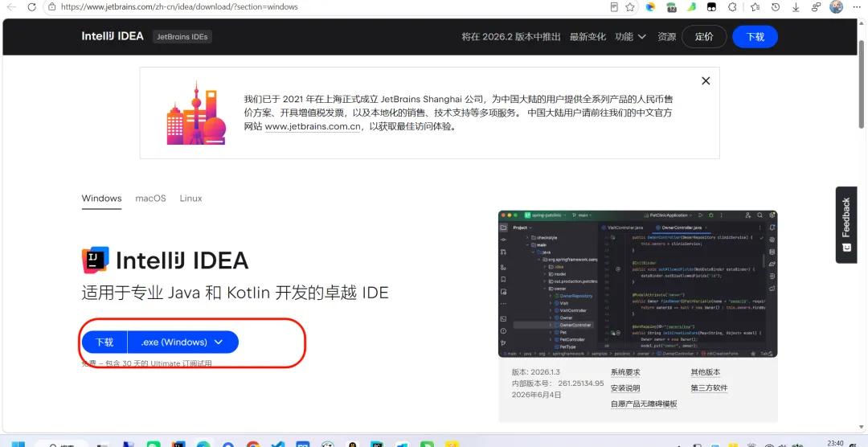This screenshot has width=868, height=447.
Task: Follow the www.jetbrains.com.cn link
Action: click(313, 126)
